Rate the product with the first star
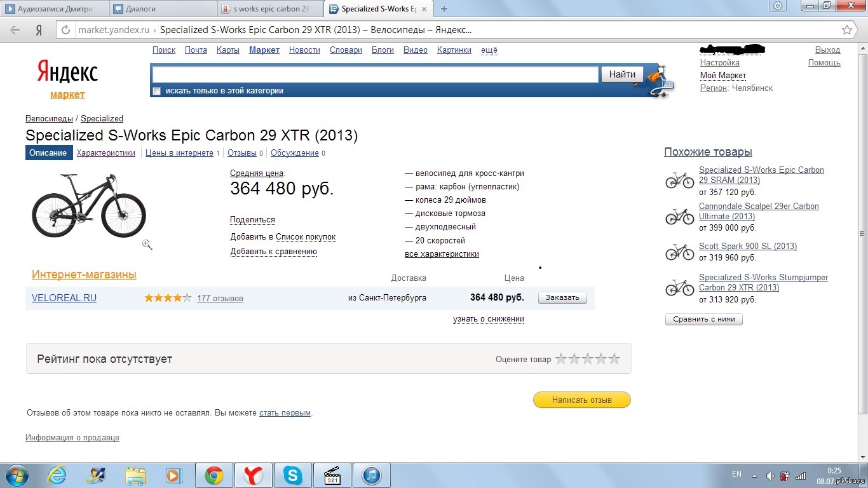 click(561, 359)
